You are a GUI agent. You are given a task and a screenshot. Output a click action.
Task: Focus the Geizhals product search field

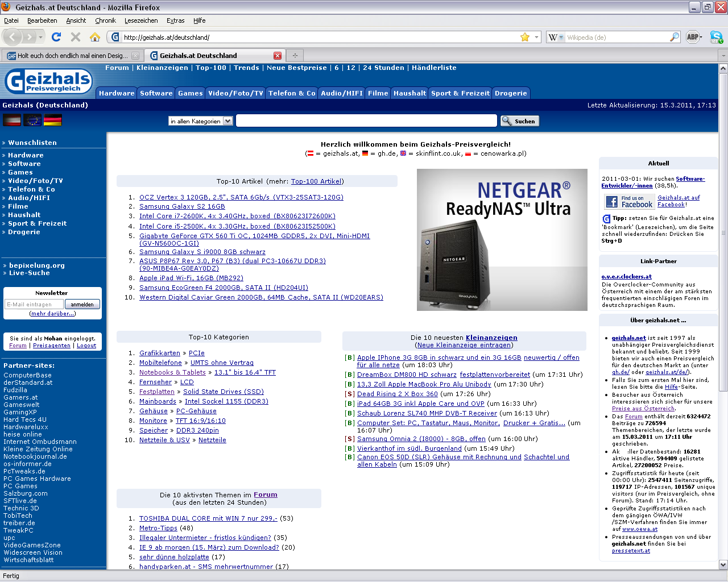(x=366, y=120)
